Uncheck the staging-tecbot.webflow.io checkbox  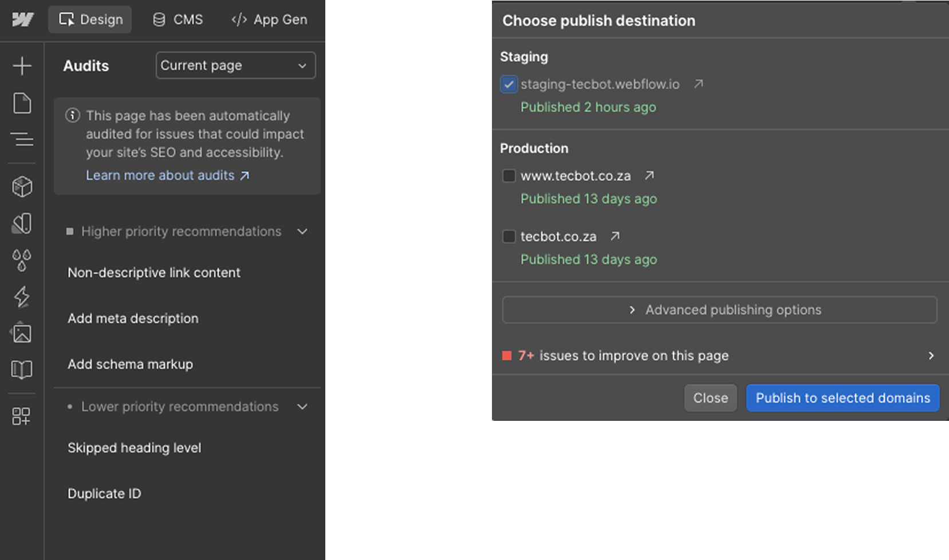(509, 84)
